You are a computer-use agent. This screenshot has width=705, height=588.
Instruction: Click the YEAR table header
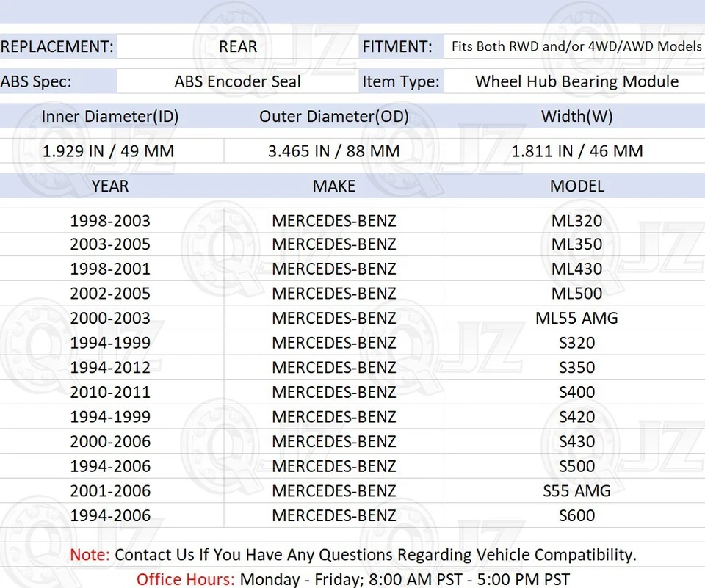pyautogui.click(x=110, y=186)
